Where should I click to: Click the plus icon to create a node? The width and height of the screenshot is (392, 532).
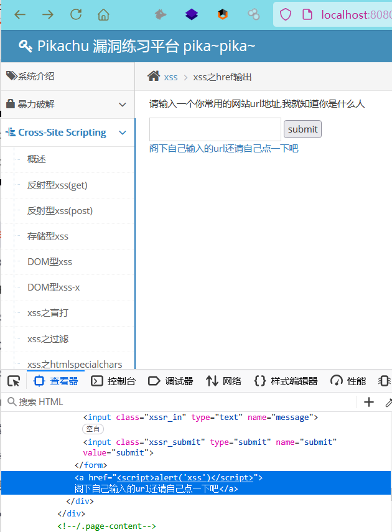368,402
